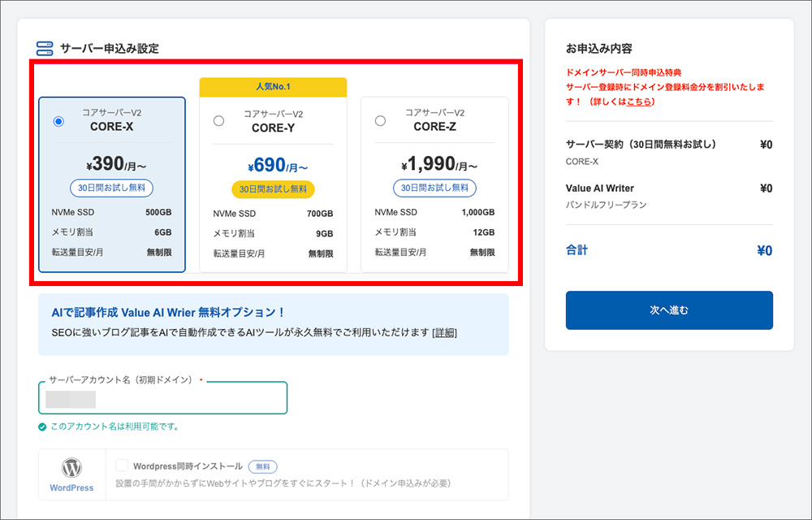Screen dimensions: 812x520
Task: Click the WordPress logo icon
Action: (x=71, y=468)
